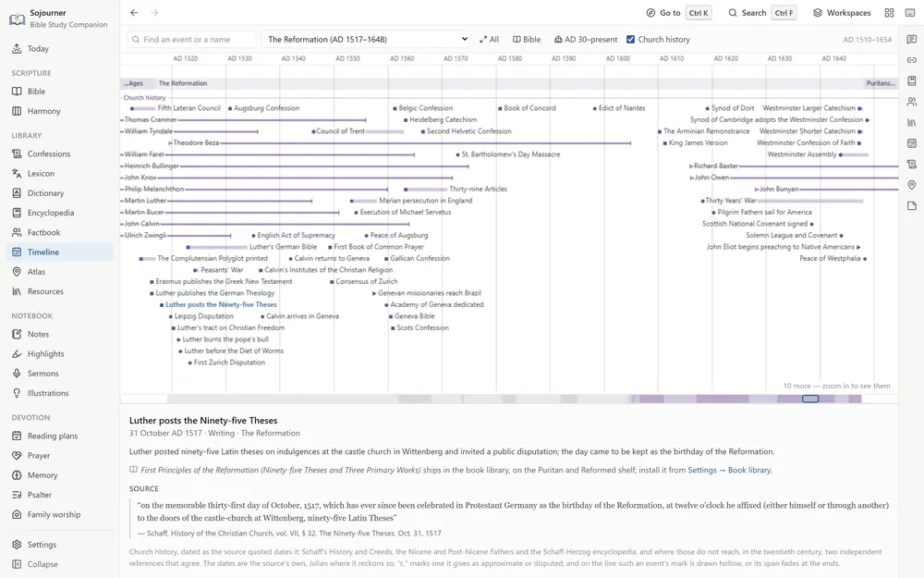Click the back navigation arrow
The width and height of the screenshot is (924, 578).
point(134,12)
